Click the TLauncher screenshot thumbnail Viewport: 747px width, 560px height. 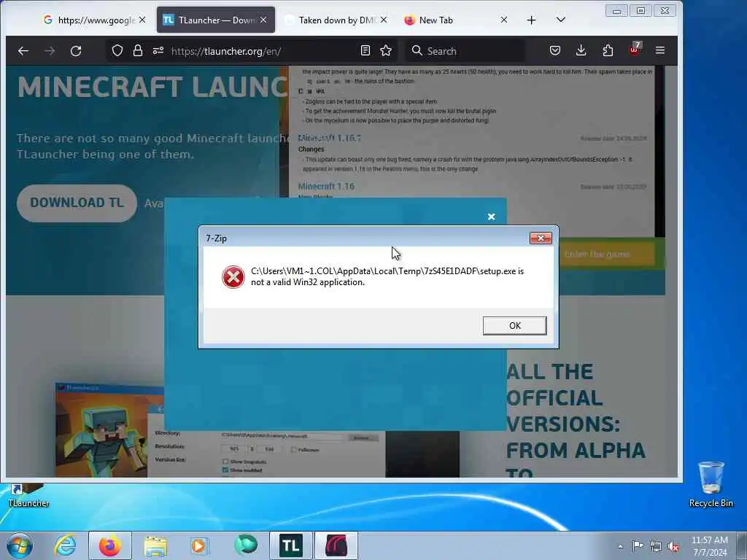pyautogui.click(x=257, y=430)
